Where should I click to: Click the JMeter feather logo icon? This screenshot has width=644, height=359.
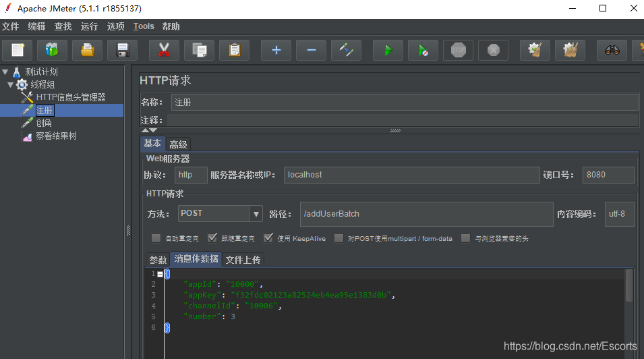point(8,8)
